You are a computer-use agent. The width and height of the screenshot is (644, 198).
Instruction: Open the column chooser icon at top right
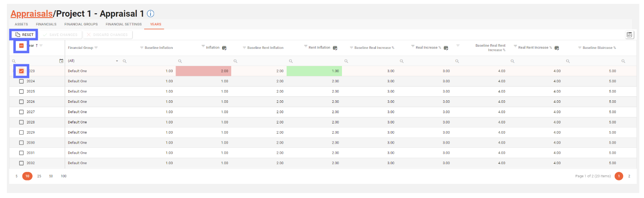click(629, 35)
